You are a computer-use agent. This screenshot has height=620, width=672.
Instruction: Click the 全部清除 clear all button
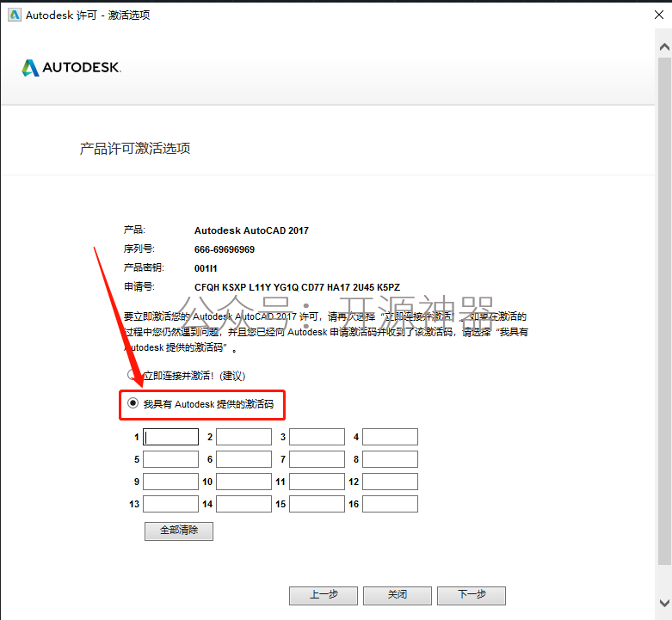pos(179,531)
